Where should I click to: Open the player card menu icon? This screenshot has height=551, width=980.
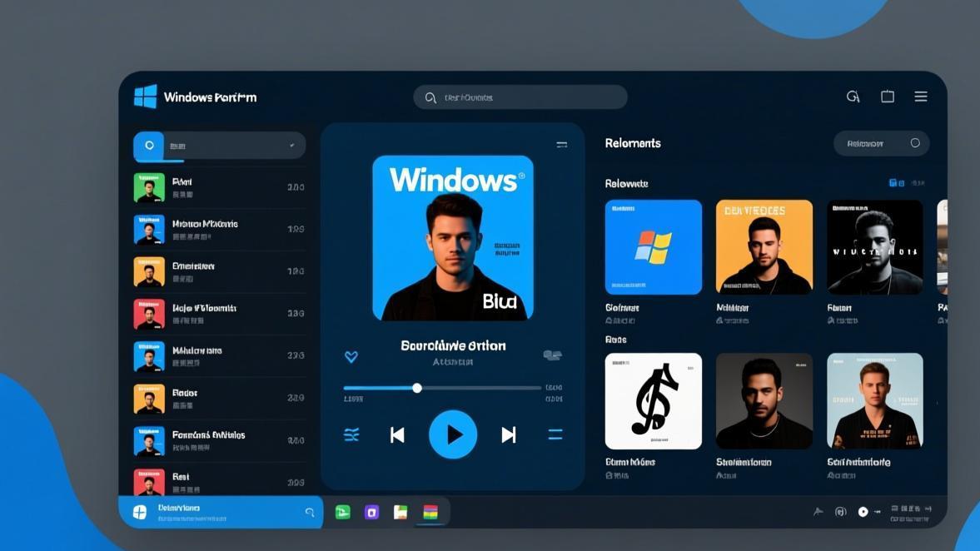pos(562,145)
